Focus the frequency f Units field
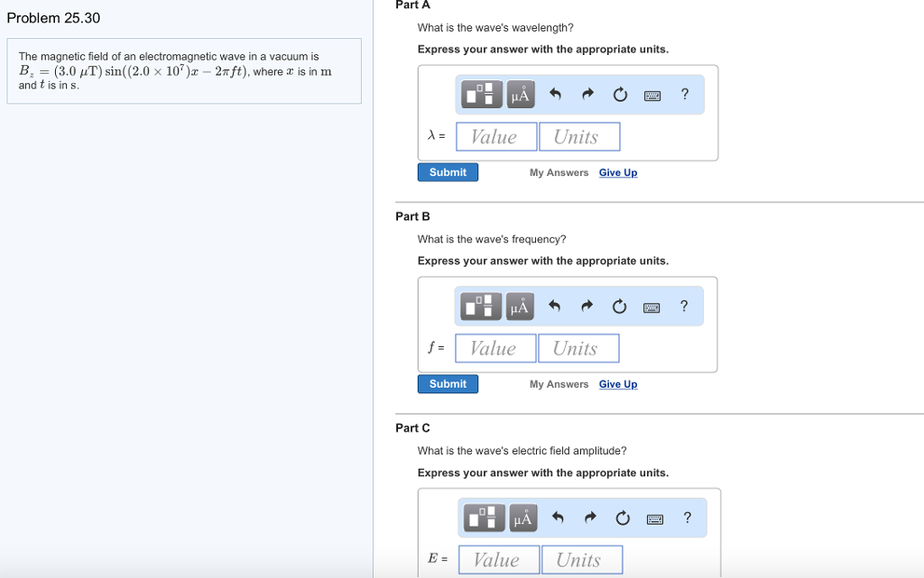 (x=578, y=348)
